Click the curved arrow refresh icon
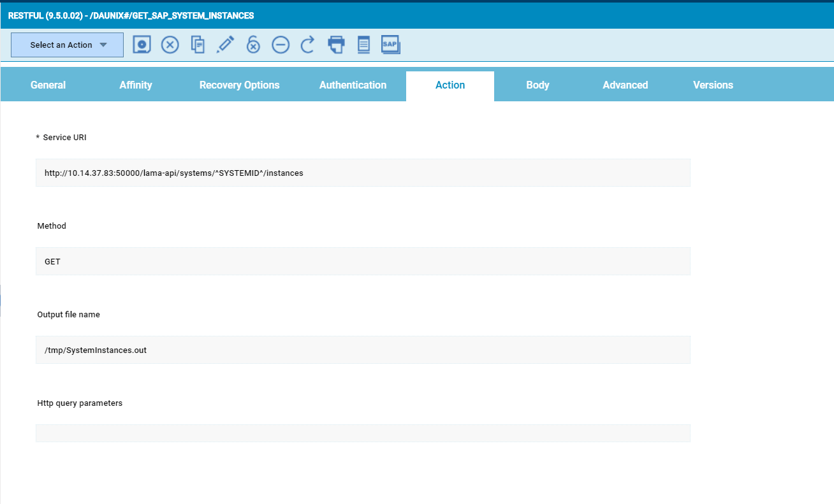Viewport: 834px width, 504px height. pyautogui.click(x=308, y=45)
